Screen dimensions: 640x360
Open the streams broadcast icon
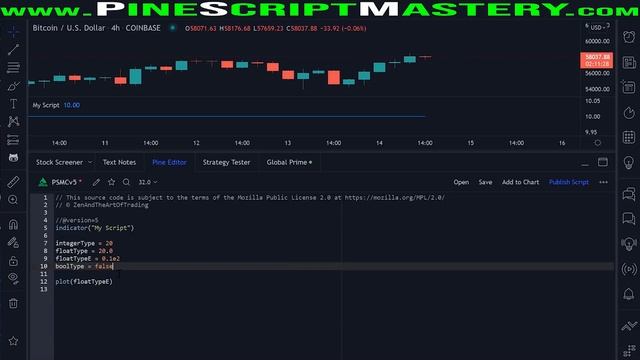pos(629,269)
